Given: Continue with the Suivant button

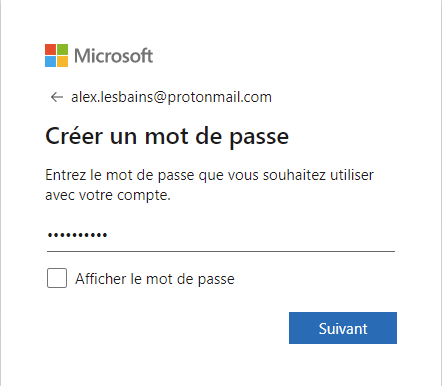Looking at the screenshot, I should [x=343, y=328].
